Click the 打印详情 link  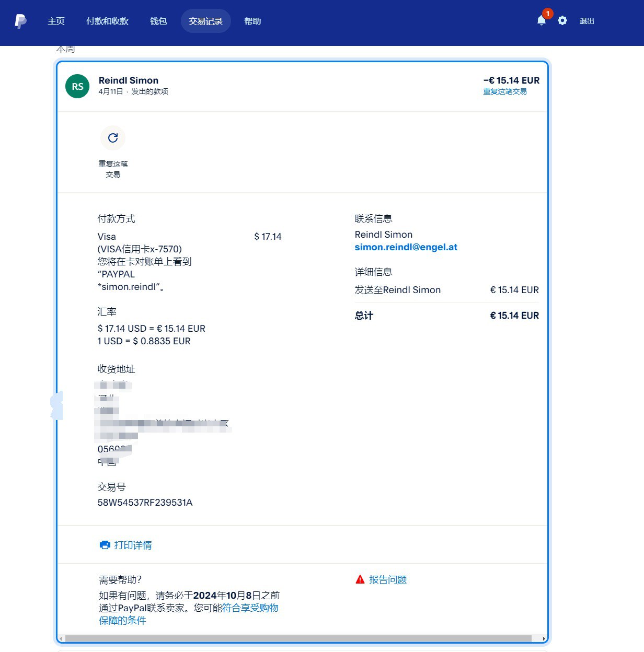coord(133,545)
